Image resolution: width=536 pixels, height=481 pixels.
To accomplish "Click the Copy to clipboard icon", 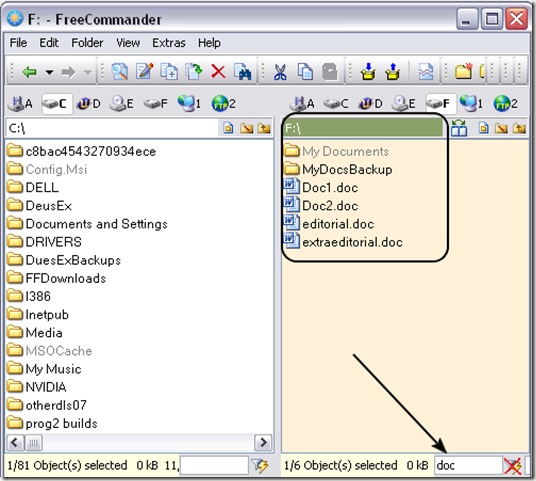I will [305, 72].
